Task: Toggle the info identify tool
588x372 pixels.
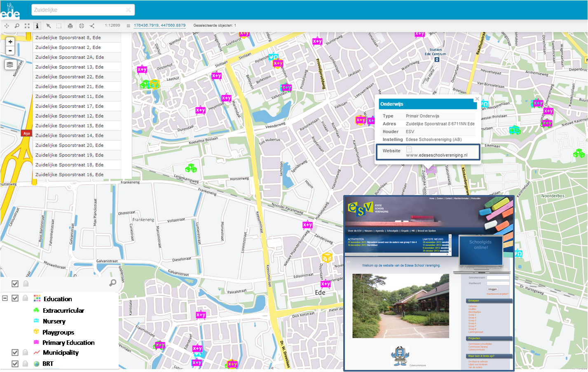Action: tap(37, 26)
